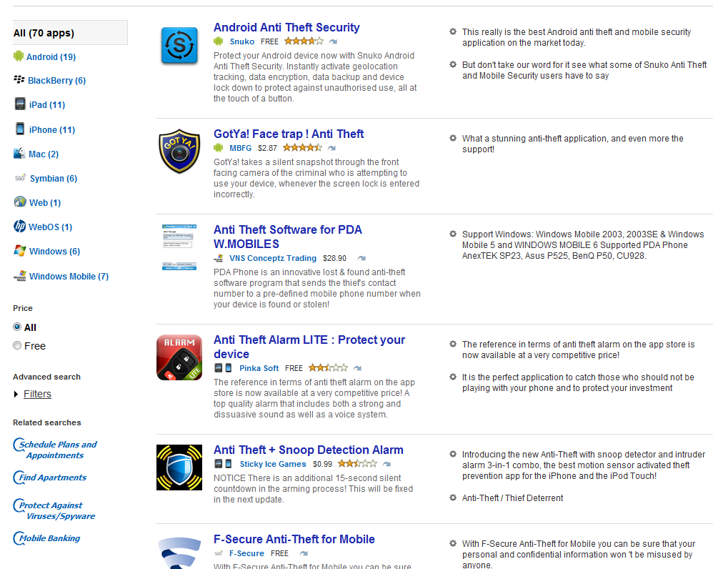728x569 pixels.
Task: Visit the VNS Conceptz Trading developer link
Action: (x=272, y=258)
